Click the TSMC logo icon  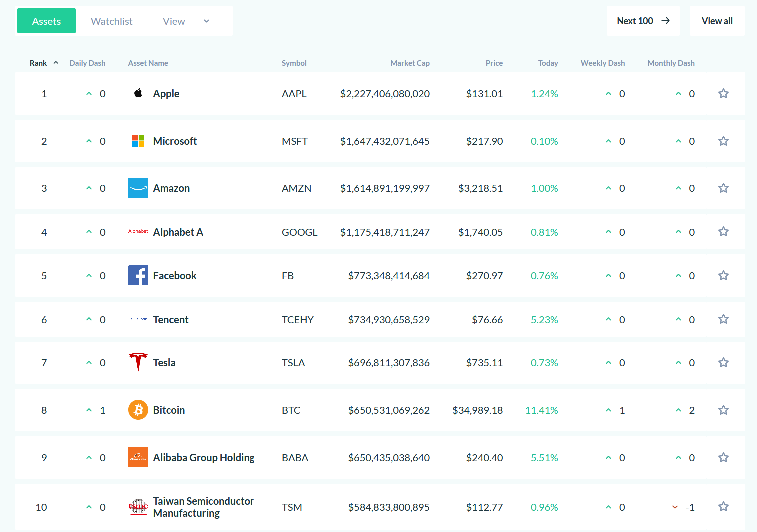coord(138,507)
